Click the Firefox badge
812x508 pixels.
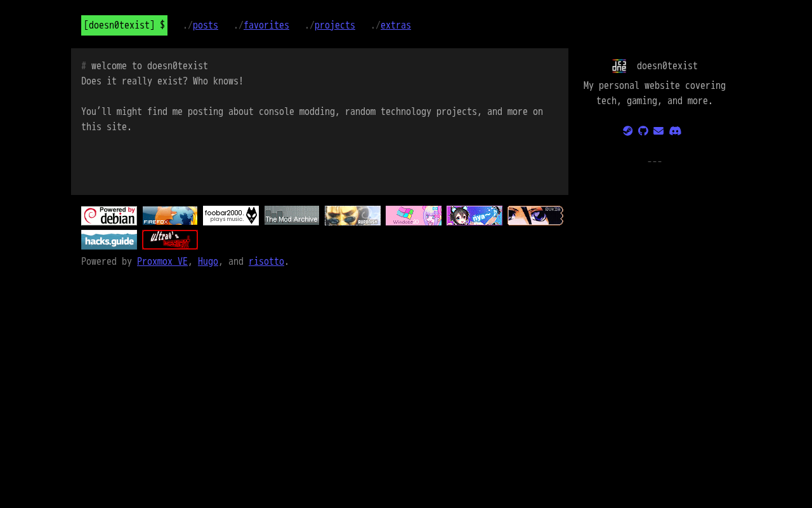pos(170,216)
